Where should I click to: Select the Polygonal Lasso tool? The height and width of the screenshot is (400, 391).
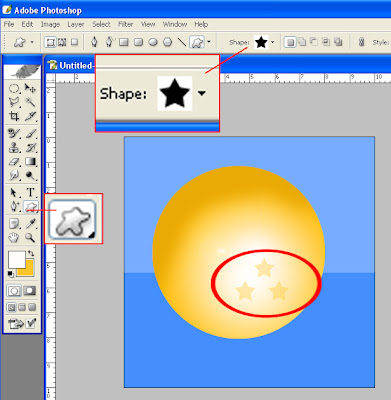(14, 102)
